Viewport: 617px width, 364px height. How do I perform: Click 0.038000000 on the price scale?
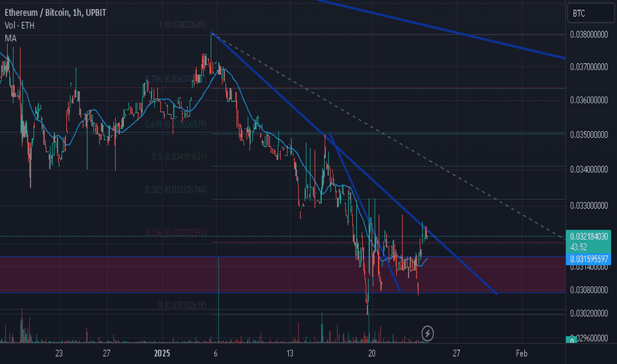pyautogui.click(x=589, y=34)
